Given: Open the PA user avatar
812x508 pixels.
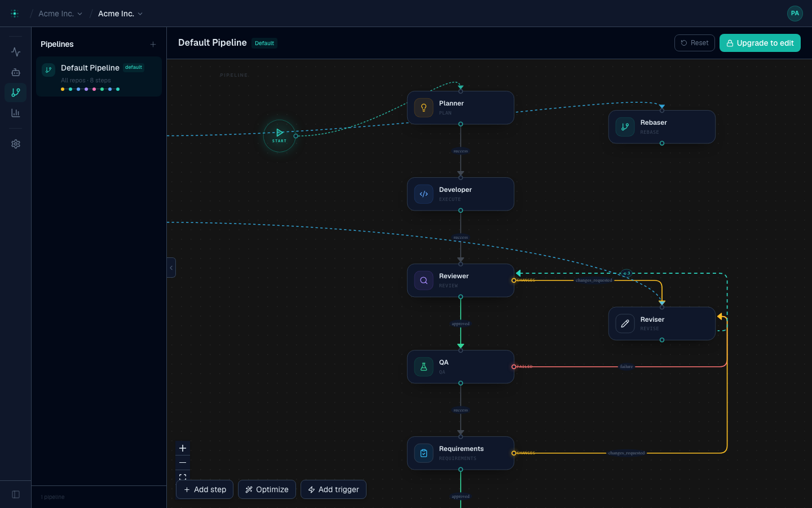Looking at the screenshot, I should [795, 14].
